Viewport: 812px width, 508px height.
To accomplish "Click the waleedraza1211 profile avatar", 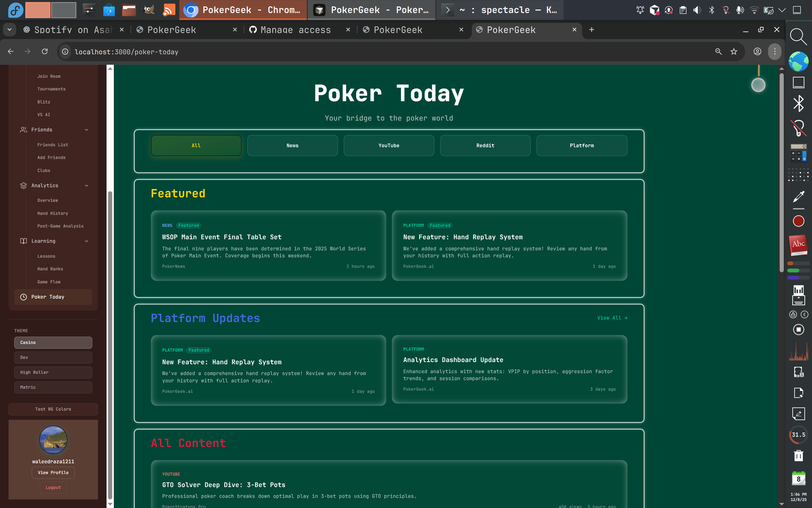I will coord(53,439).
